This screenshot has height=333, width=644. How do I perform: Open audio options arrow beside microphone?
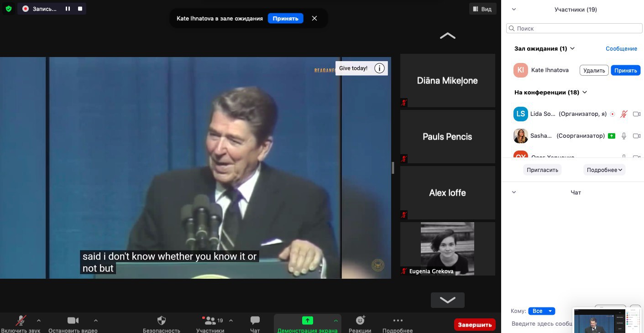(x=38, y=320)
